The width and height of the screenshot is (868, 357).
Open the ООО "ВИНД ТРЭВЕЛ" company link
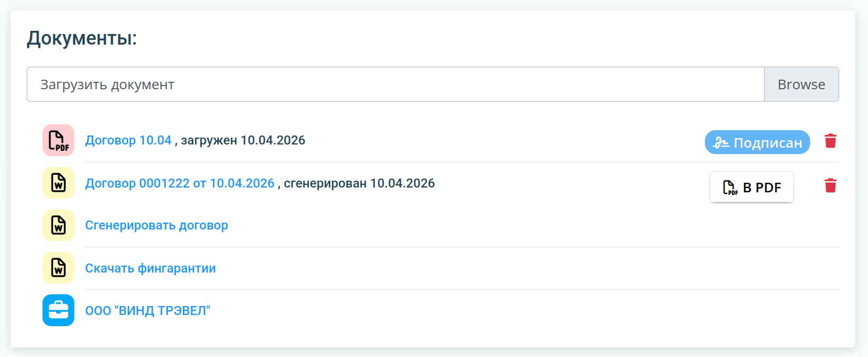148,311
